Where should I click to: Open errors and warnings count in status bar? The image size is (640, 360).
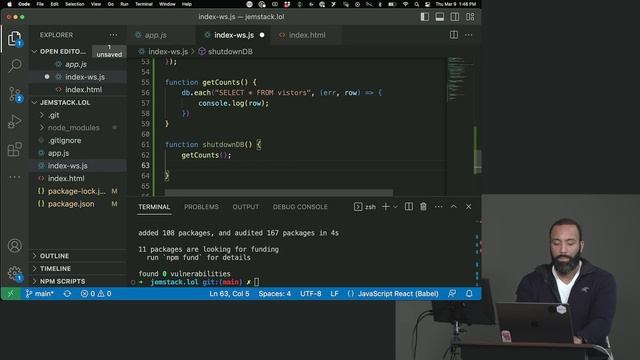coord(96,294)
